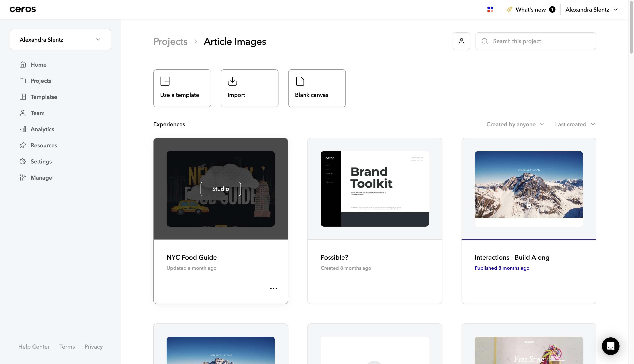Open the three-dot menu on NYC Food Guide
This screenshot has width=634, height=364.
pos(274,288)
